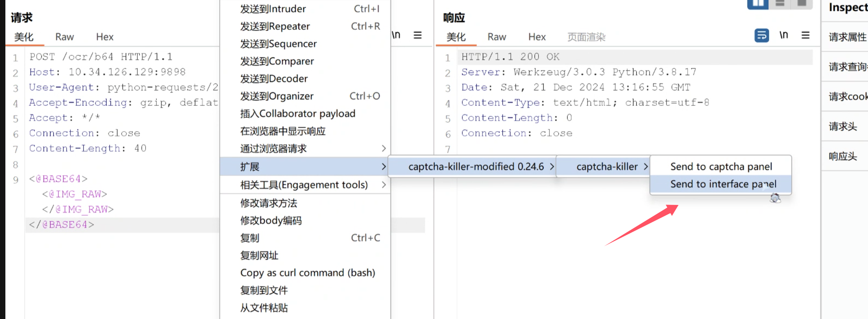This screenshot has height=319, width=868.
Task: Switch to request Raw tab
Action: point(65,37)
